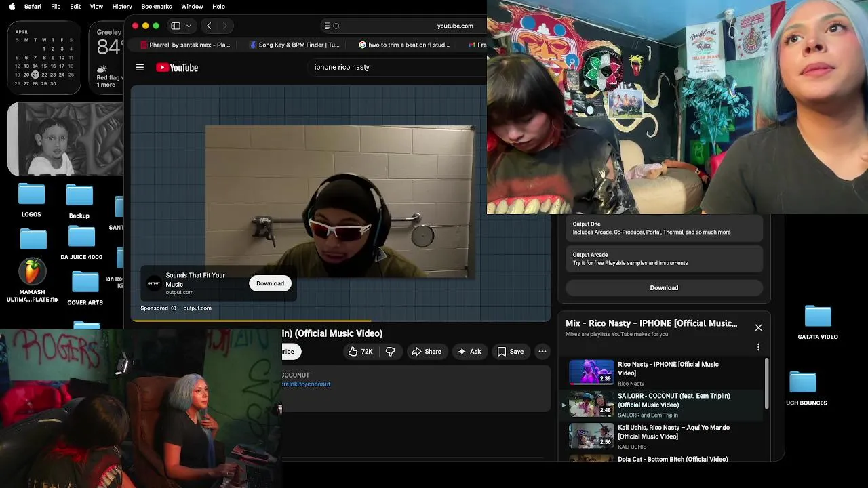Image resolution: width=868 pixels, height=488 pixels.
Task: Open the lnk.to/coconut description link
Action: coord(306,384)
